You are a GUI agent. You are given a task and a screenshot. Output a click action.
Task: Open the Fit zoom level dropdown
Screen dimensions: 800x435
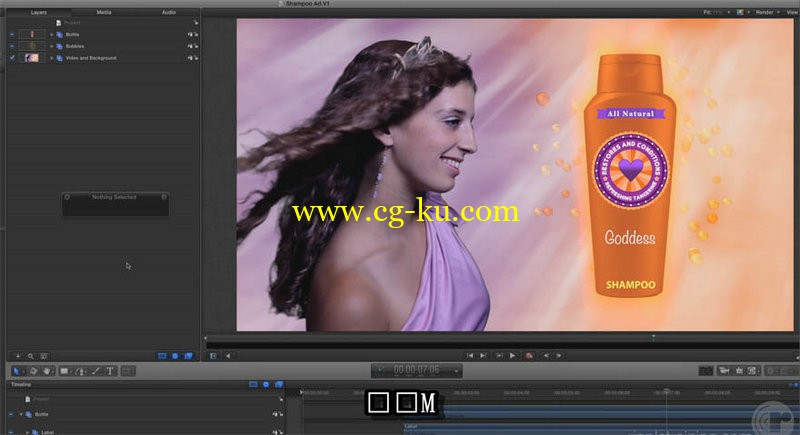(x=716, y=12)
